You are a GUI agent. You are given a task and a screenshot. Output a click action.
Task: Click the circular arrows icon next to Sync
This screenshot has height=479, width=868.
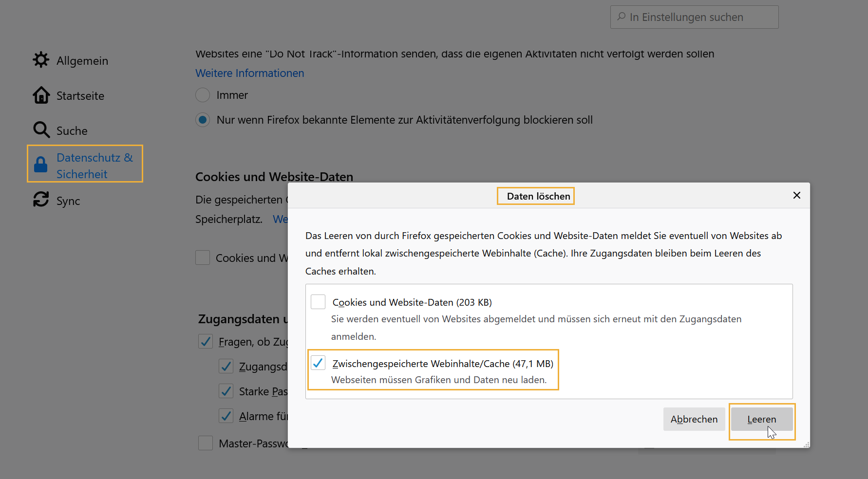pos(41,200)
